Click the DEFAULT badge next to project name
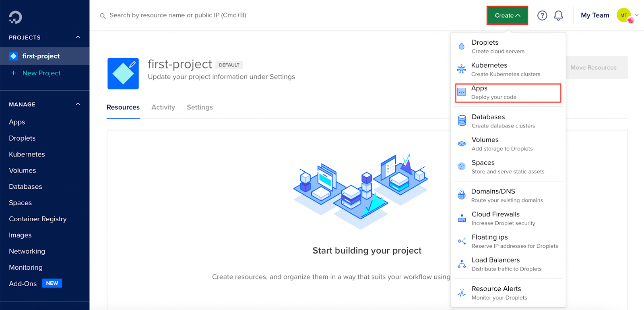Screen dimensions: 644x310 point(229,65)
